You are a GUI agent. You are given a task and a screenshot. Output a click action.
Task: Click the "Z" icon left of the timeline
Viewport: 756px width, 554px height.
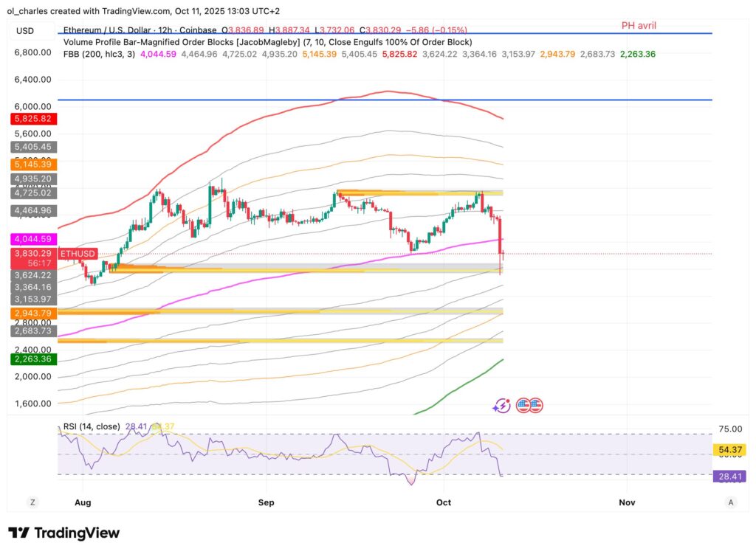32,502
